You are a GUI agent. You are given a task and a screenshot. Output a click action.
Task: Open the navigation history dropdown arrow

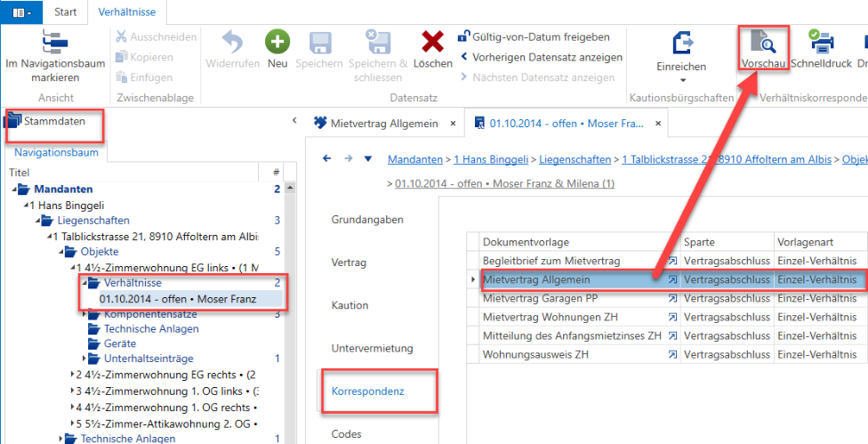tap(368, 159)
